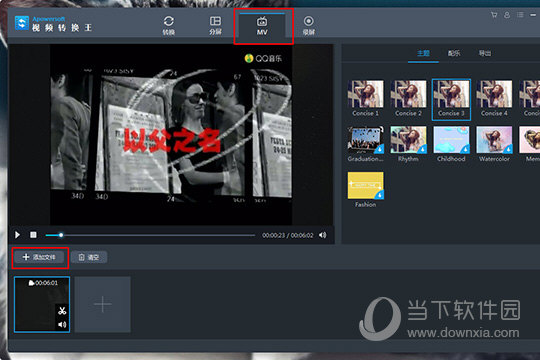Stop the preview playback
The height and width of the screenshot is (360, 540).
(x=33, y=235)
